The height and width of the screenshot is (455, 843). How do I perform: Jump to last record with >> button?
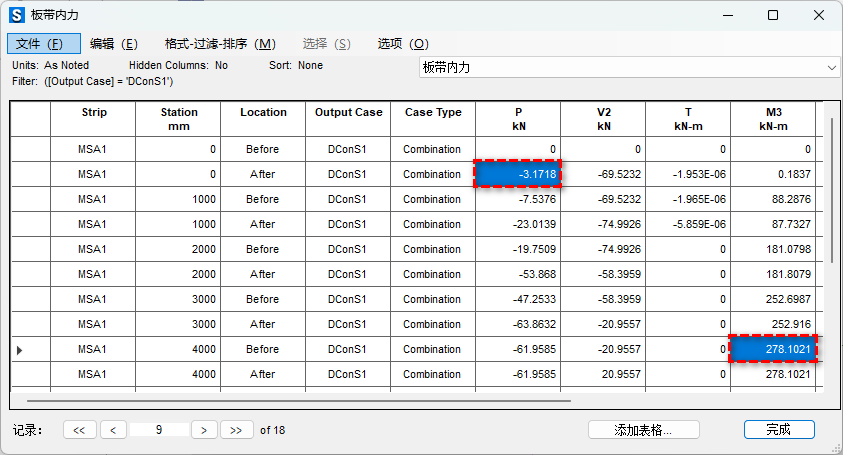point(236,429)
